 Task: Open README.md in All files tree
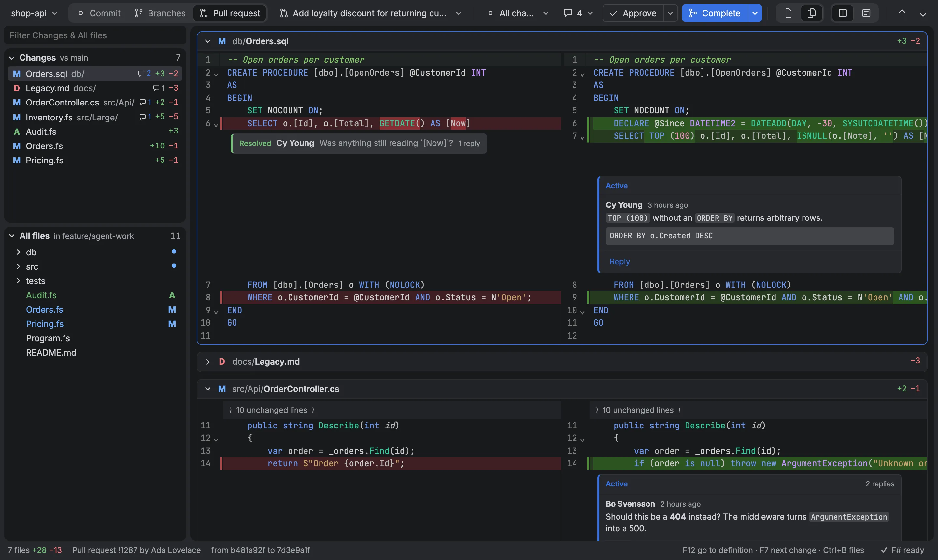pos(95,353)
